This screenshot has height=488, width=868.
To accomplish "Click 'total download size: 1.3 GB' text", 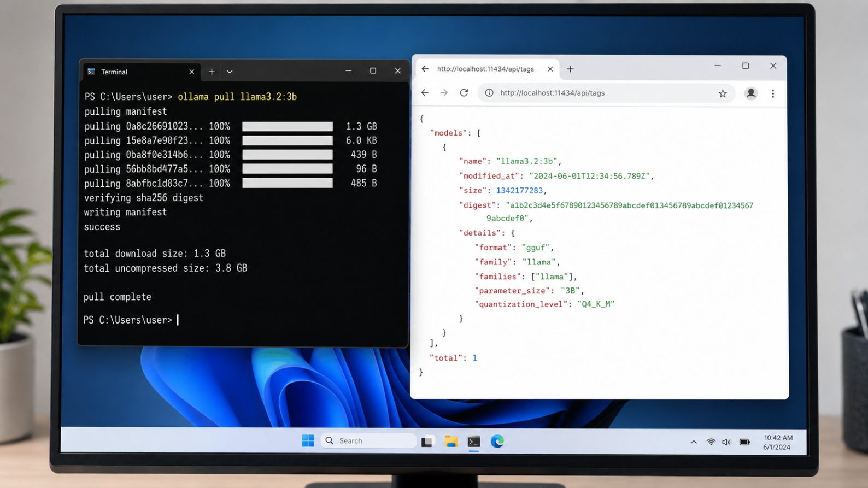I will (155, 254).
